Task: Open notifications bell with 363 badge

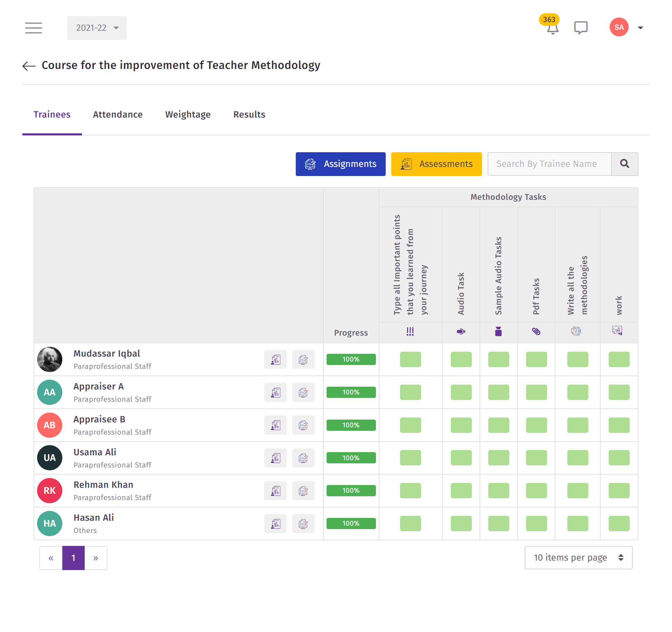Action: 552,28
